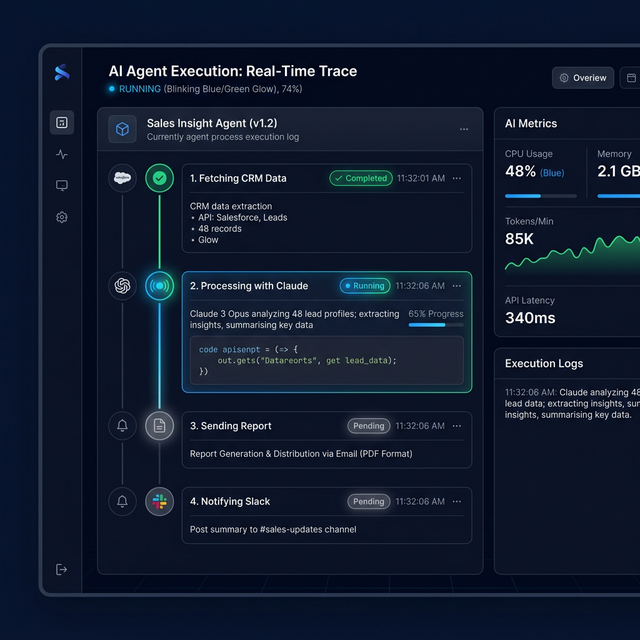Viewport: 640px width, 640px height.
Task: Open more options for Fetching CRM Data
Action: pos(457,178)
